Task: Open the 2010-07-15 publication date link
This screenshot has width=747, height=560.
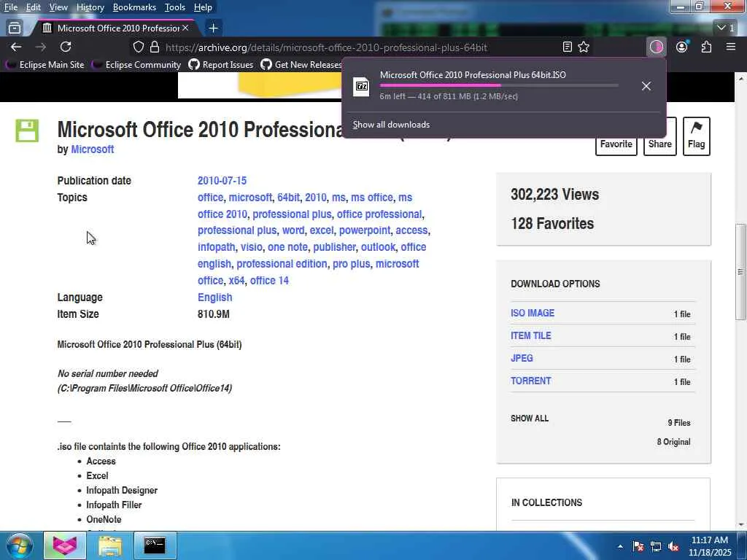Action: click(x=222, y=181)
